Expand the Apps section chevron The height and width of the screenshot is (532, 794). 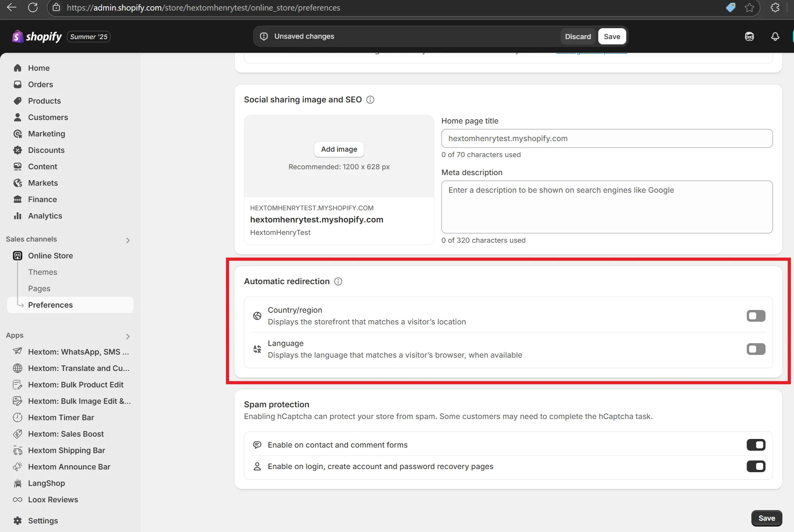coord(128,336)
